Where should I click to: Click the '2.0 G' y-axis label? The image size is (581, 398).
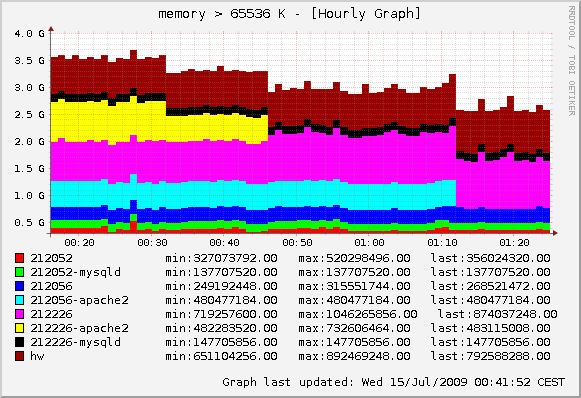(x=29, y=142)
